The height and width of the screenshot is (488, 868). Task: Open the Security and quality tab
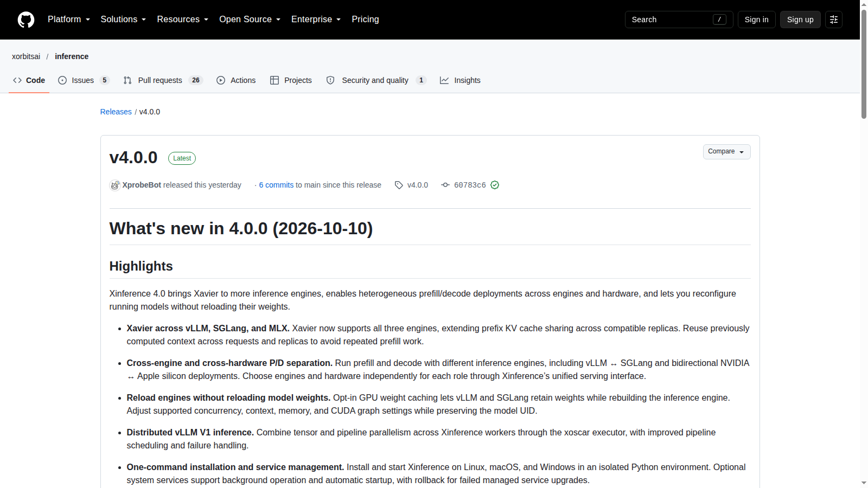(376, 80)
